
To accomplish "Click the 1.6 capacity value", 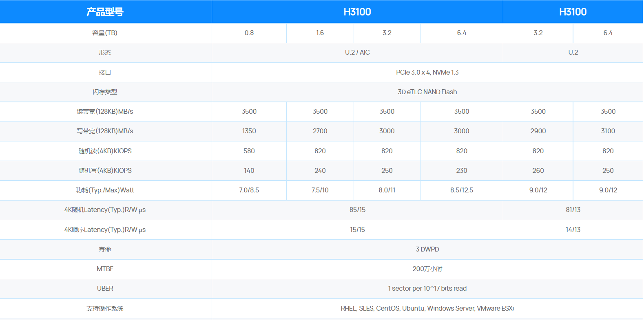I will [x=320, y=33].
